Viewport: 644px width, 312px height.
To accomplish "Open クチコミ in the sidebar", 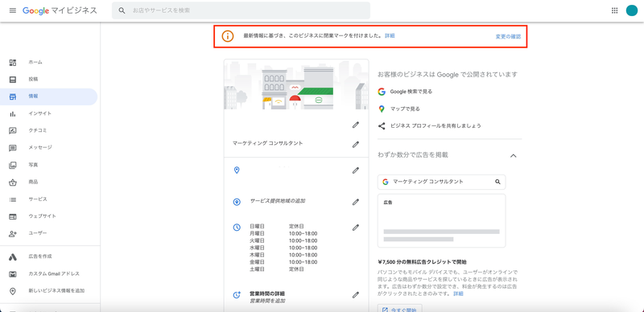I will [x=49, y=130].
